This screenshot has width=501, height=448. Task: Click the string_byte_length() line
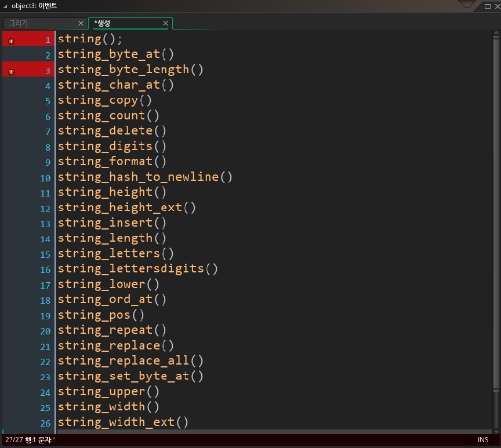[x=130, y=70]
